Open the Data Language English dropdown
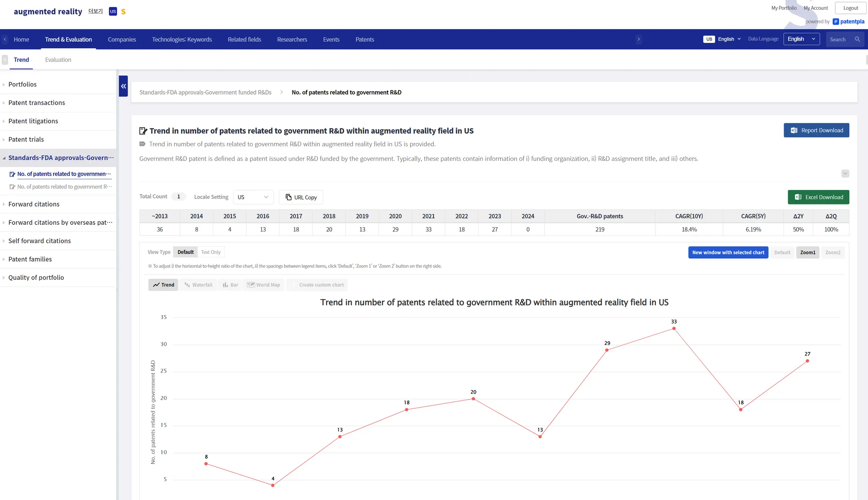 801,39
